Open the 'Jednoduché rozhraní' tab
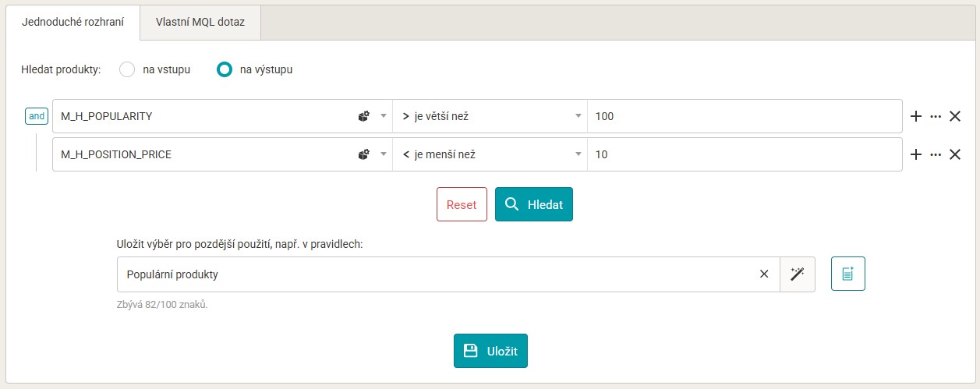 (72, 22)
